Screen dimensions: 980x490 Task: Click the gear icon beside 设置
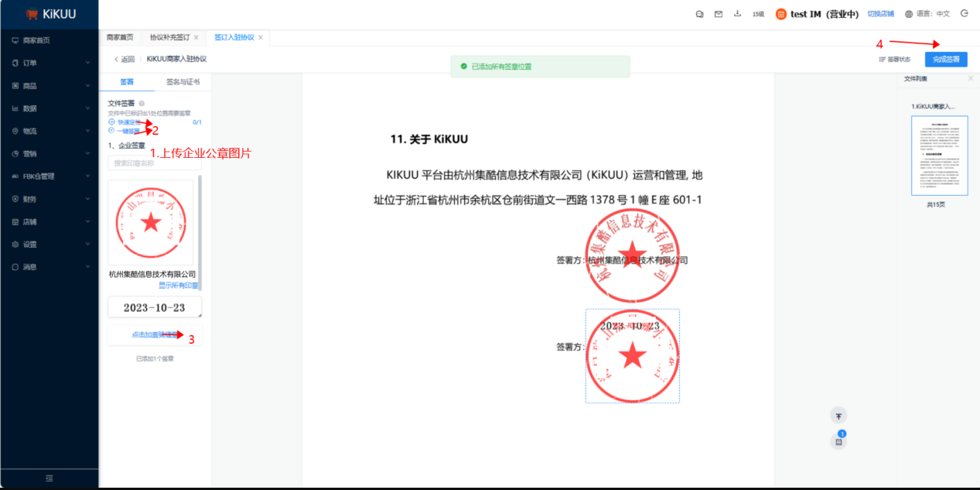click(15, 244)
